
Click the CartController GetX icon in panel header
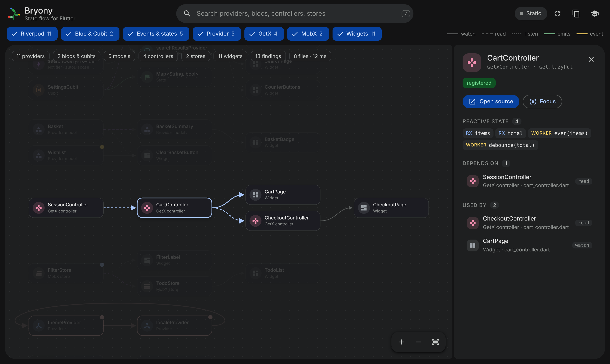pos(472,63)
